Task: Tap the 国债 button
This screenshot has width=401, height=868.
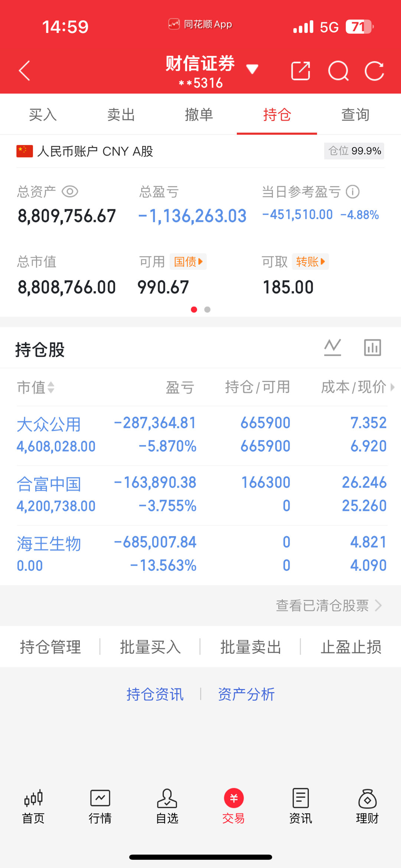Action: pyautogui.click(x=188, y=262)
